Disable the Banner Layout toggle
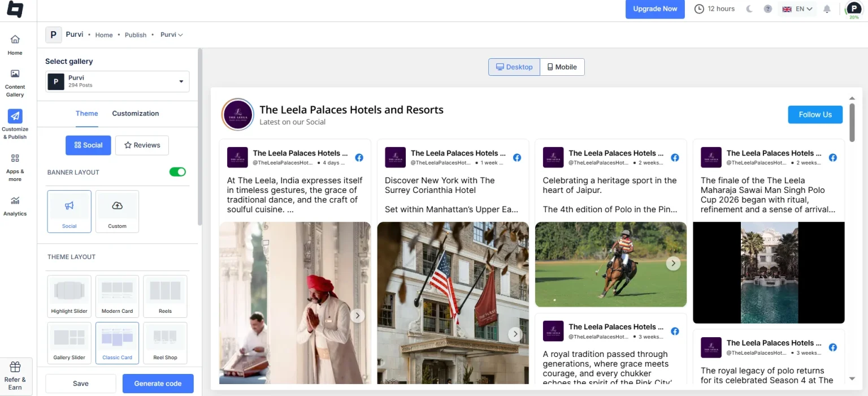868x396 pixels. [x=177, y=171]
